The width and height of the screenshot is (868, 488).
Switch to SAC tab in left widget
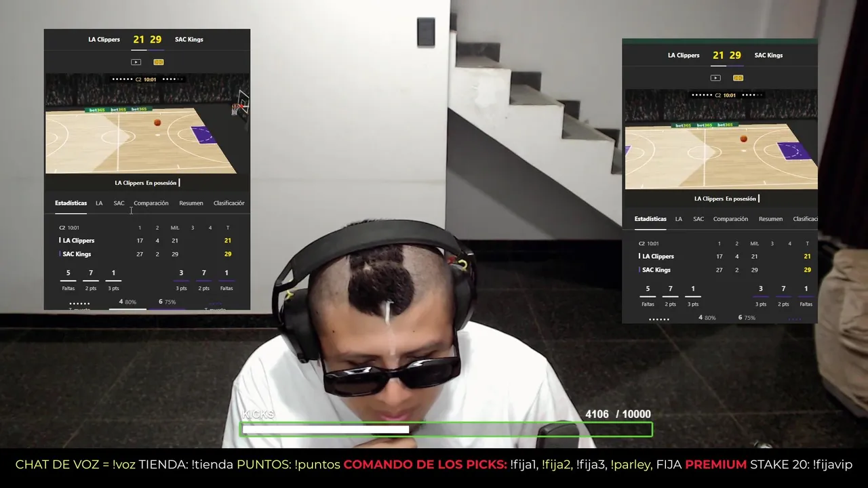(119, 203)
